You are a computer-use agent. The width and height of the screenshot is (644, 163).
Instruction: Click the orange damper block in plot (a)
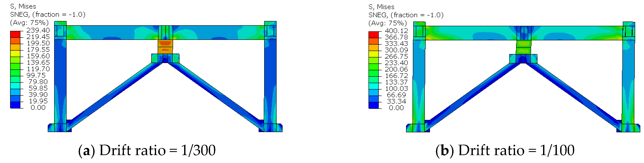[165, 47]
